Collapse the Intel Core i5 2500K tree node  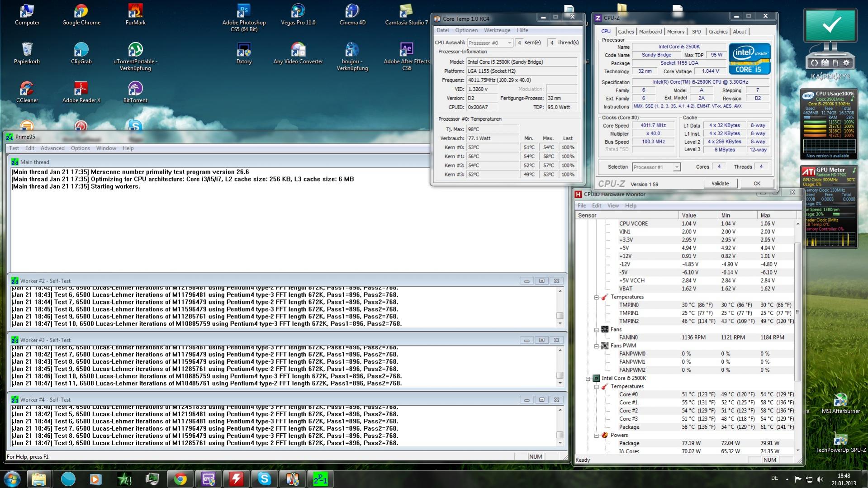[x=588, y=378]
